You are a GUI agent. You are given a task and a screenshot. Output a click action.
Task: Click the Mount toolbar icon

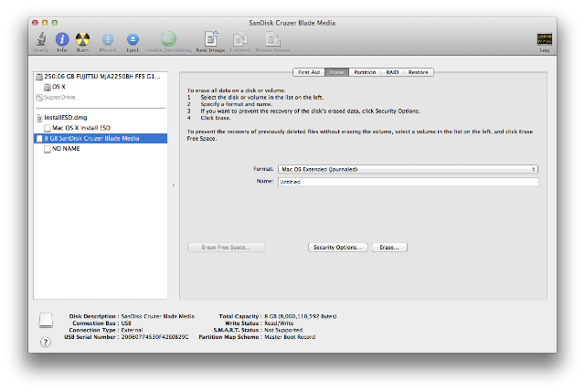click(108, 39)
